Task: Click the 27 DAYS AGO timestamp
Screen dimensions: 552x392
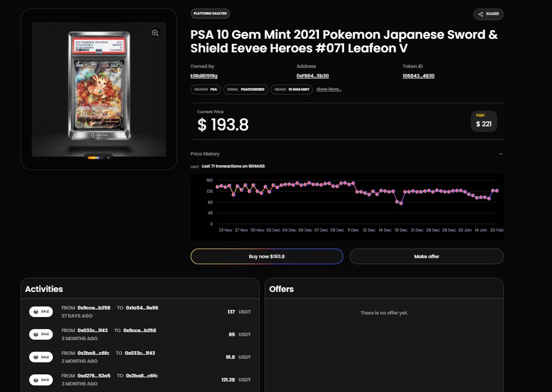Action: coord(77,316)
